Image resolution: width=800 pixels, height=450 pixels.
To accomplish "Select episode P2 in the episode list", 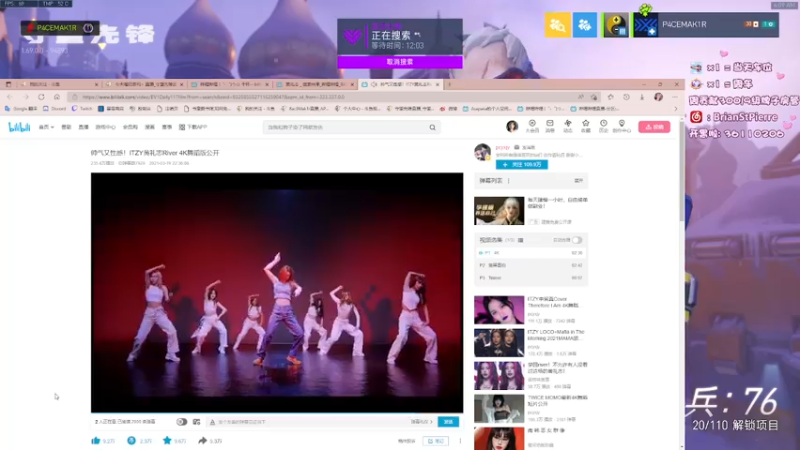I will click(x=531, y=265).
